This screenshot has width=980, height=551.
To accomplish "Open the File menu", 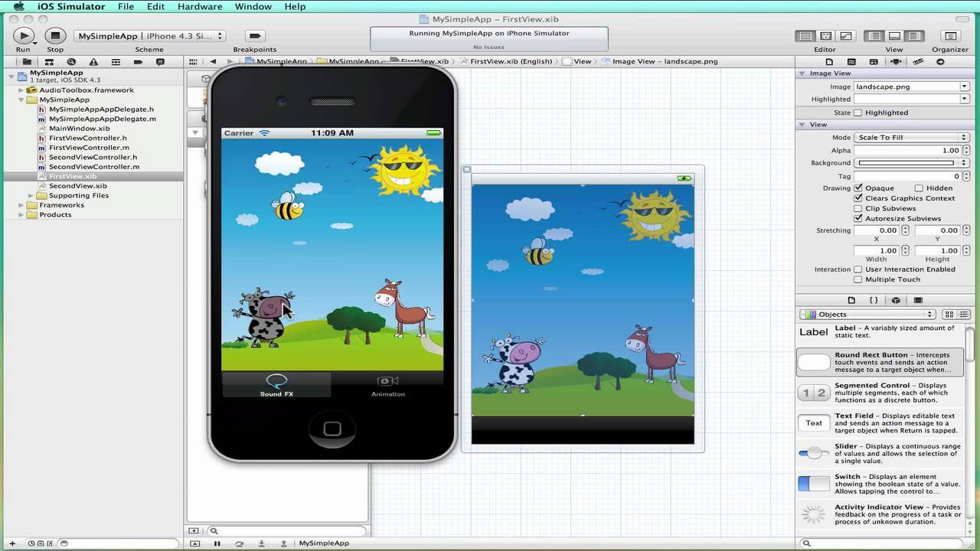I will pyautogui.click(x=126, y=6).
